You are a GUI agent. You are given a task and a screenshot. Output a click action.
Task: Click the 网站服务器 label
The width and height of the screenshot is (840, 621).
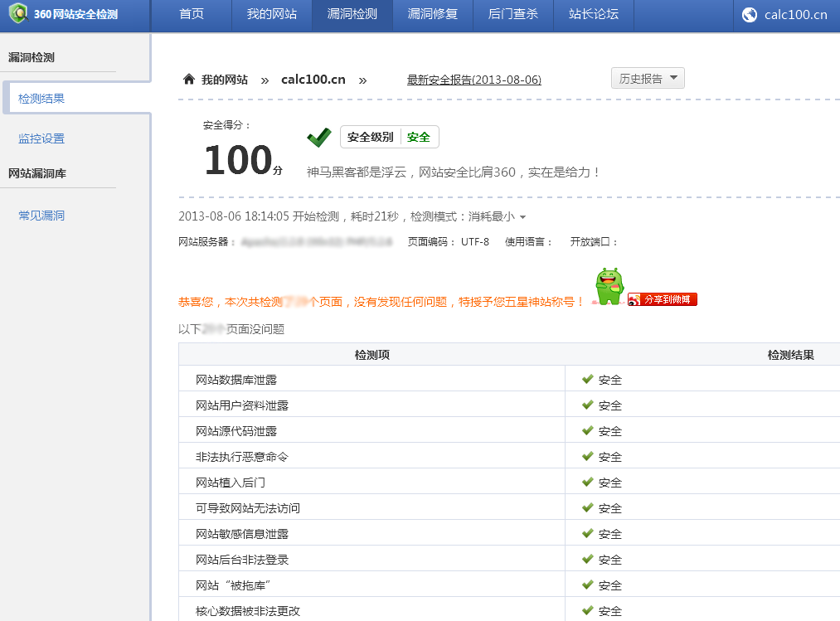pos(206,241)
